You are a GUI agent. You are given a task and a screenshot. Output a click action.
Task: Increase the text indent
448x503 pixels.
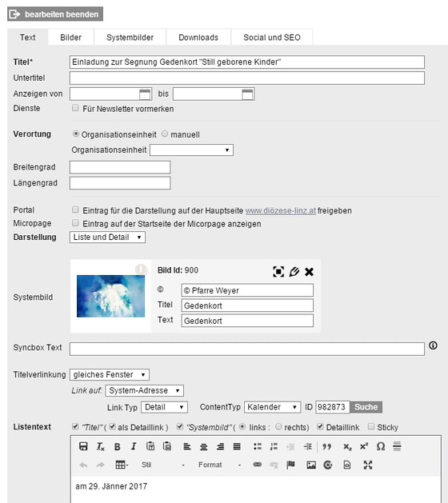click(307, 446)
